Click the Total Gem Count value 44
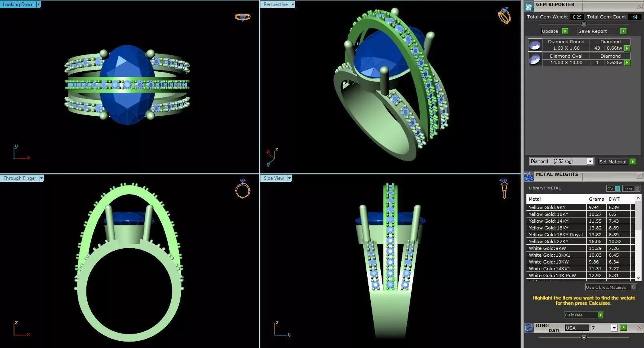Viewport: 644px width, 348px height. 635,17
